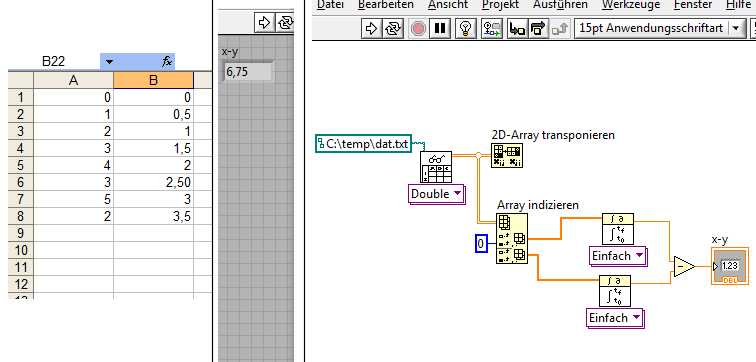The height and width of the screenshot is (362, 756).
Task: Click the red Abort Execution button
Action: (418, 28)
